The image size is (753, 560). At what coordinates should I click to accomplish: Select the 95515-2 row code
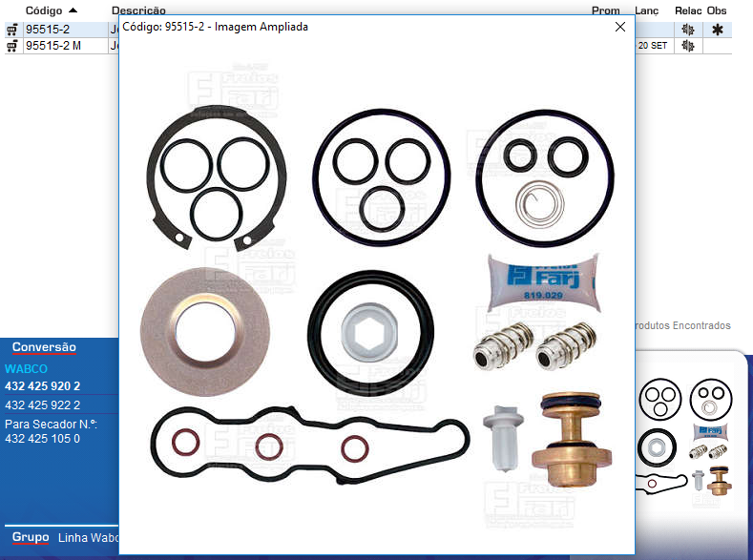coord(47,30)
